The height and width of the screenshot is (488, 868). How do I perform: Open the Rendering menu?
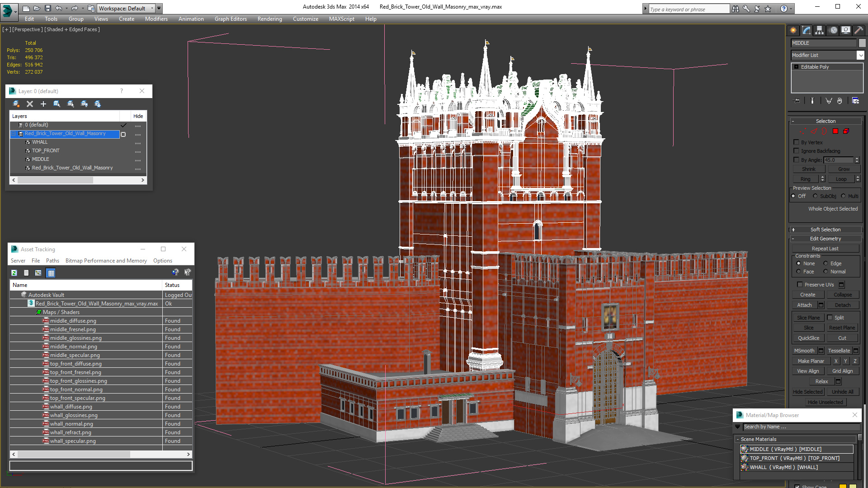pyautogui.click(x=270, y=19)
